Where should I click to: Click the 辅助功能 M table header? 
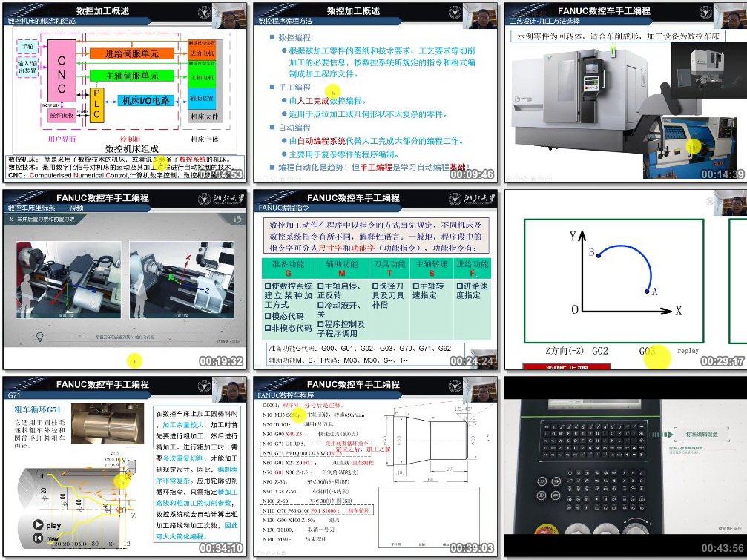click(341, 268)
